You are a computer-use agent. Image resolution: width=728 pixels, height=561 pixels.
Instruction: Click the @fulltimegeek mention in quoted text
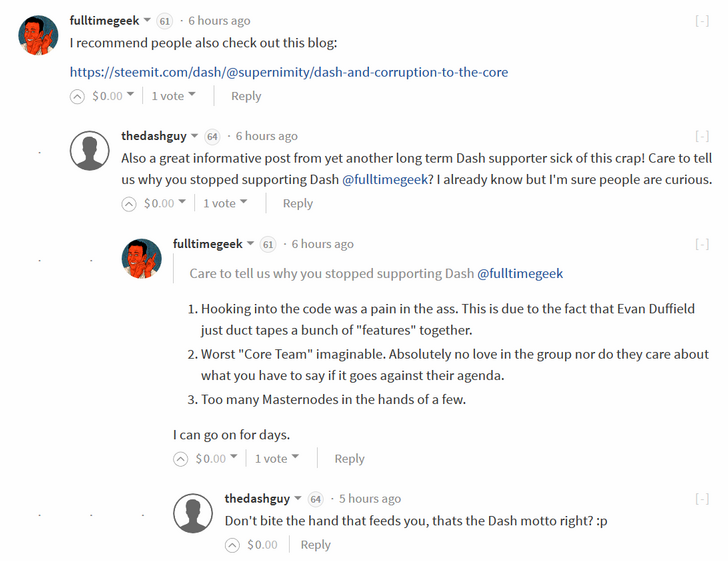tap(520, 274)
